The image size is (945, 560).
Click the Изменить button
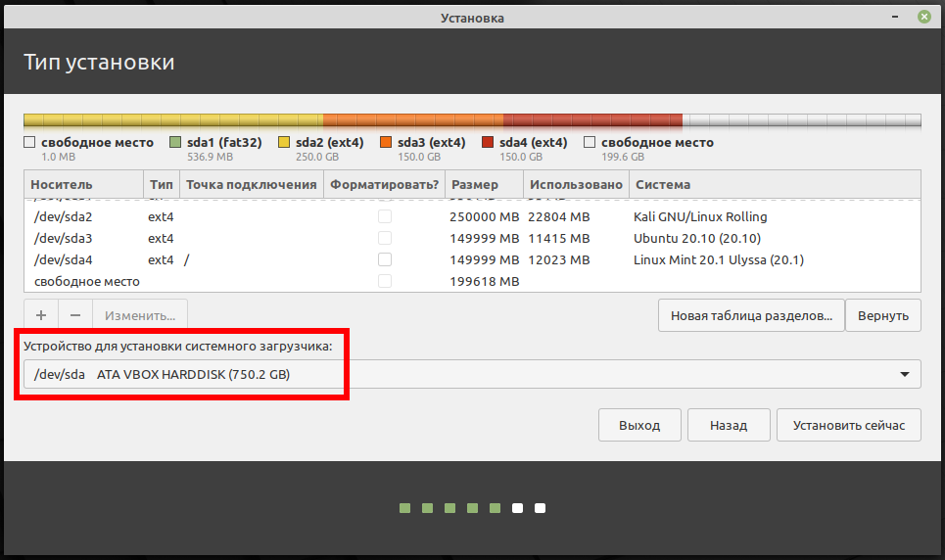coord(140,315)
